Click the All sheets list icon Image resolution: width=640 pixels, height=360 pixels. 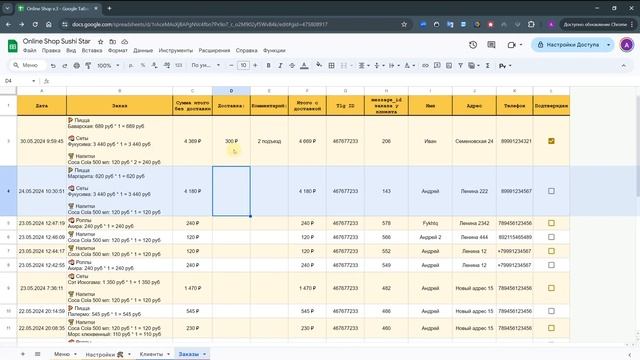(38, 354)
